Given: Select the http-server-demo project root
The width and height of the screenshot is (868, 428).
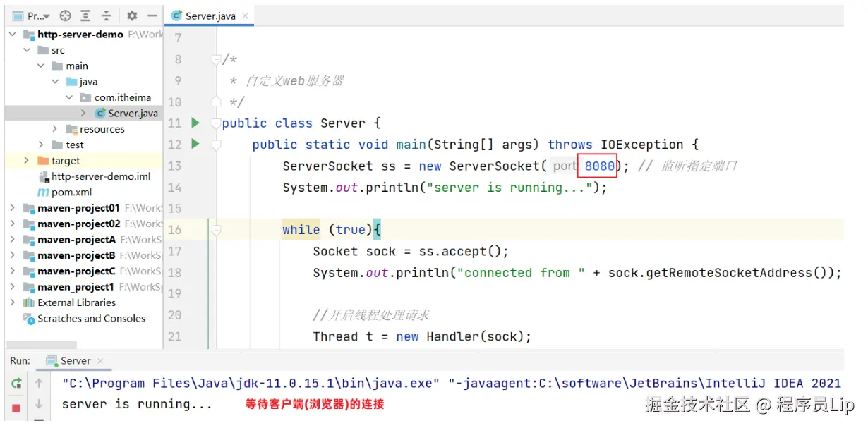Looking at the screenshot, I should [x=80, y=35].
